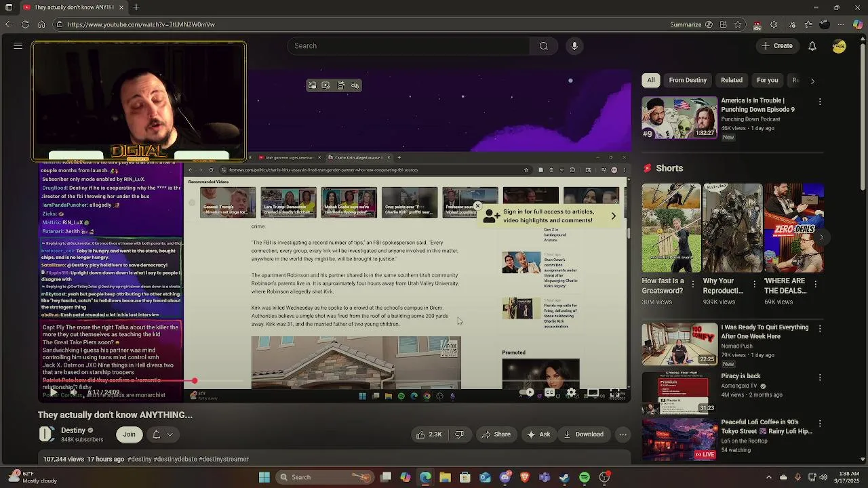Open Brave browser from the taskbar
This screenshot has height=488, width=868.
point(525,477)
